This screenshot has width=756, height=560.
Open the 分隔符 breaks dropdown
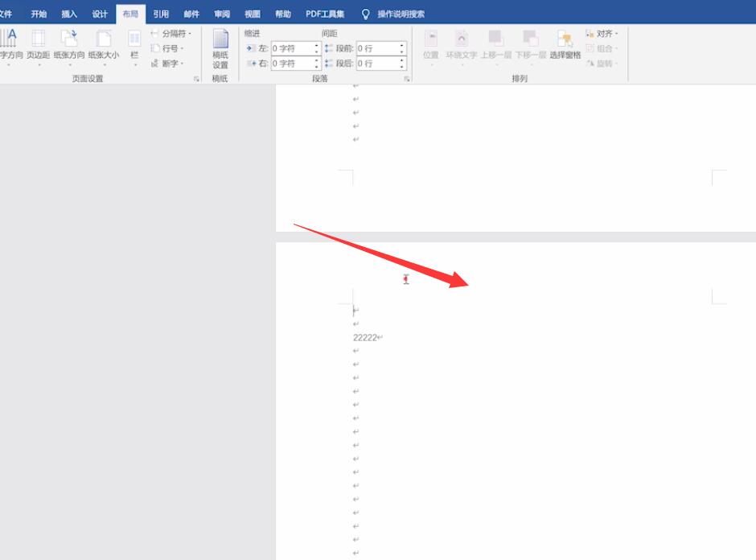coord(171,33)
